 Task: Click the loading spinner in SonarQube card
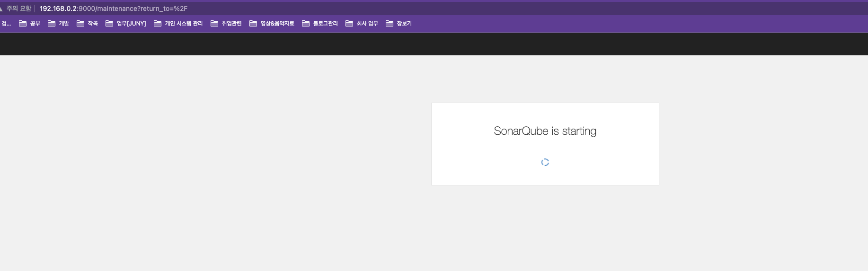coord(545,162)
